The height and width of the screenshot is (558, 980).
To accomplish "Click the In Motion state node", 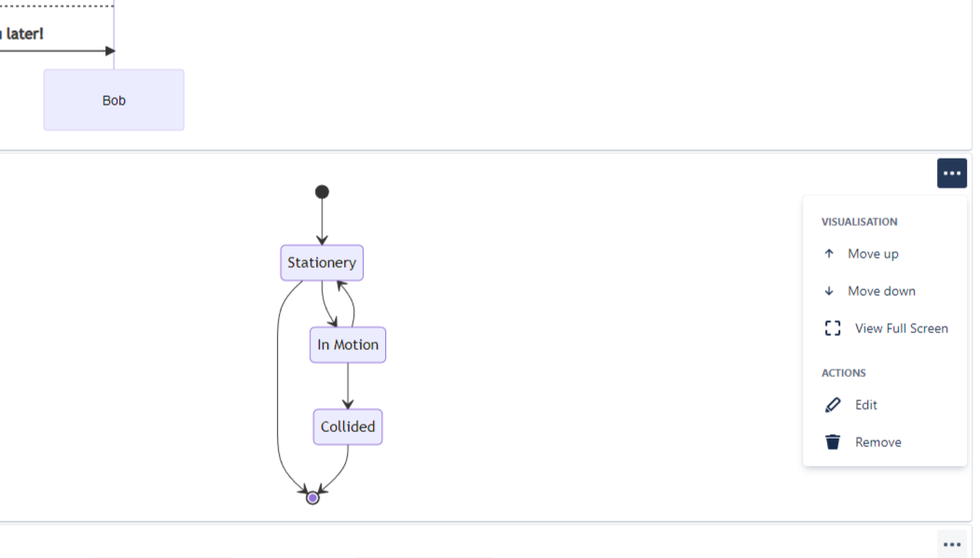I will coord(348,345).
